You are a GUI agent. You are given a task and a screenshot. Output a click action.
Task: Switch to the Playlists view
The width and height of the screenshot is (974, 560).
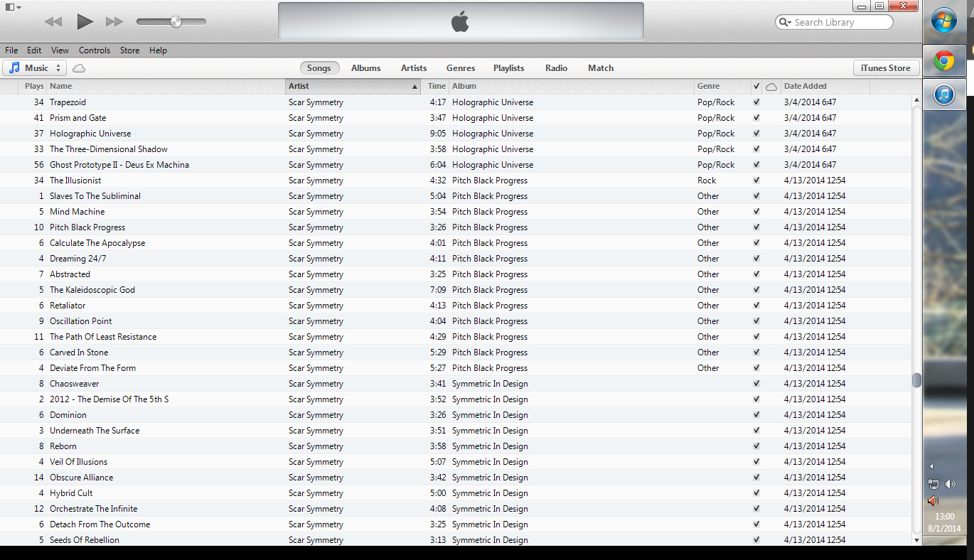click(x=509, y=68)
